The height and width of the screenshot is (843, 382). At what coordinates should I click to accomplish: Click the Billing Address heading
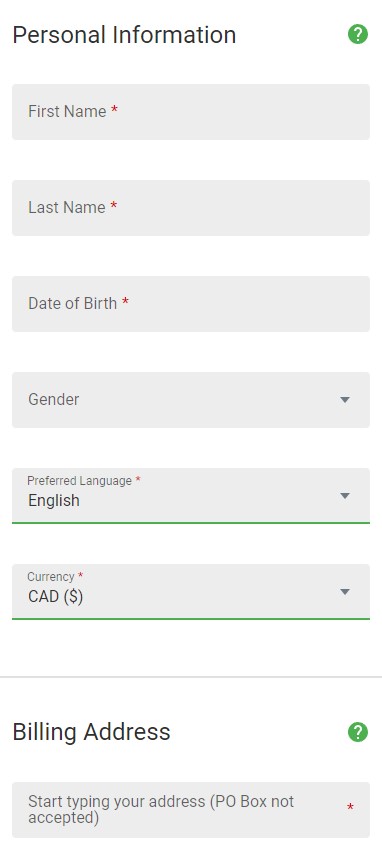(91, 732)
